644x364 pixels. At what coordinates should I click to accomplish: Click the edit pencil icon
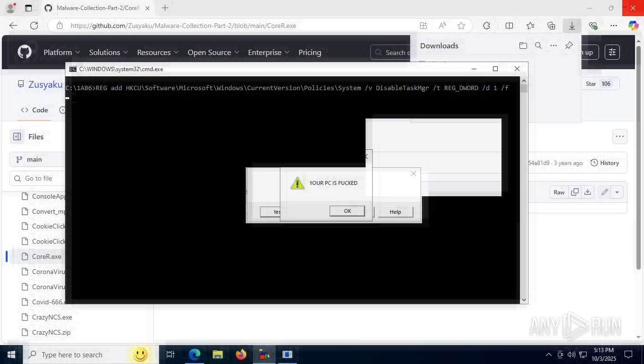coord(605,192)
